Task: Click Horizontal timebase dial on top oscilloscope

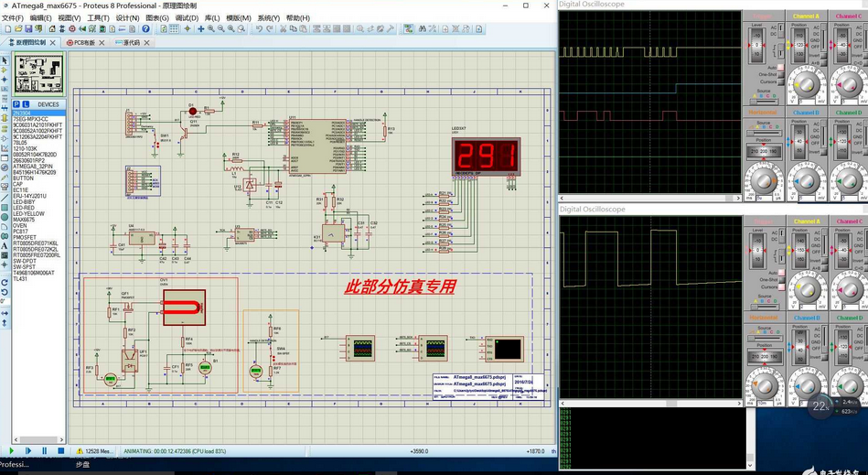Action: pos(764,180)
